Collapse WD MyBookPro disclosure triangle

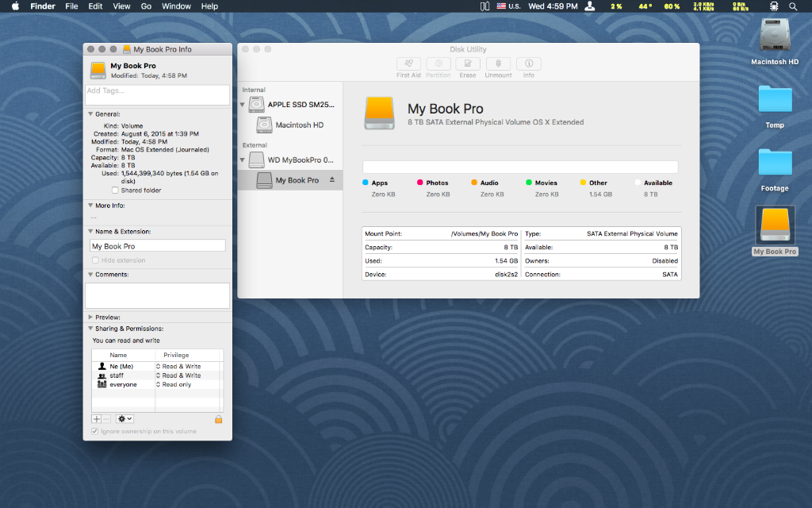click(x=242, y=160)
